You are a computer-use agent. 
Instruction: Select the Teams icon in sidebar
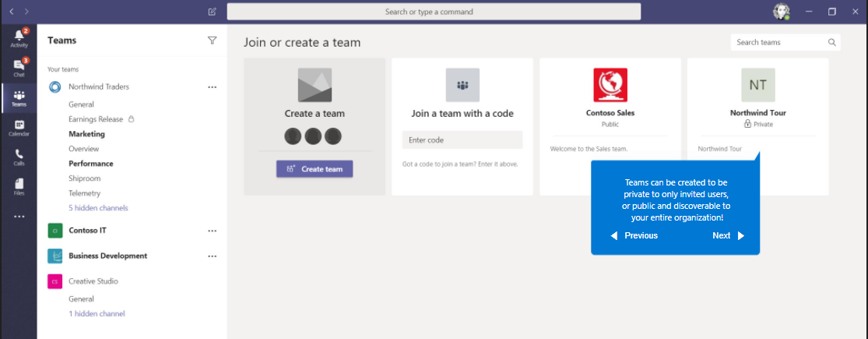point(19,98)
